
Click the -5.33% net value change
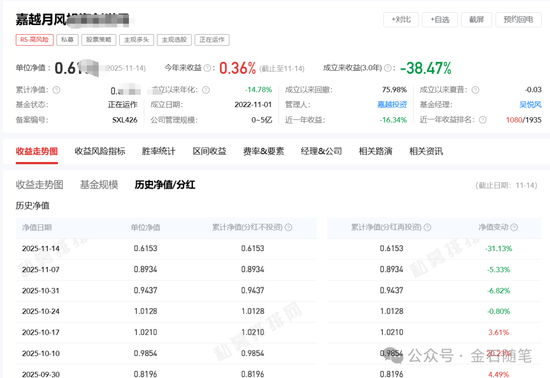pos(498,270)
